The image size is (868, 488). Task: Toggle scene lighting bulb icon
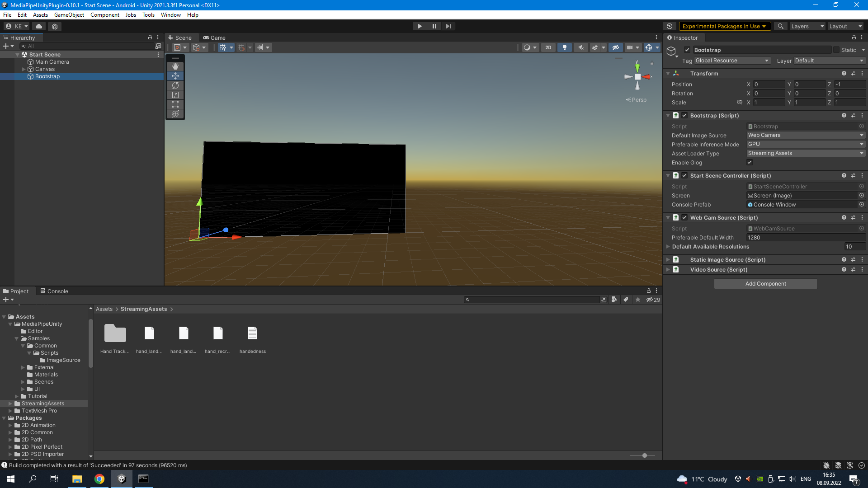pyautogui.click(x=564, y=47)
